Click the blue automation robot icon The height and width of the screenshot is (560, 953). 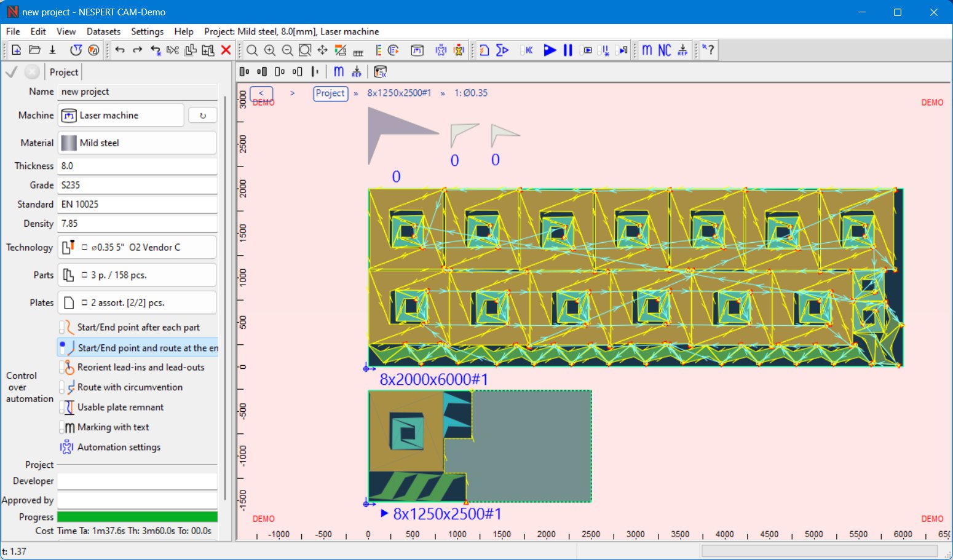[x=441, y=50]
